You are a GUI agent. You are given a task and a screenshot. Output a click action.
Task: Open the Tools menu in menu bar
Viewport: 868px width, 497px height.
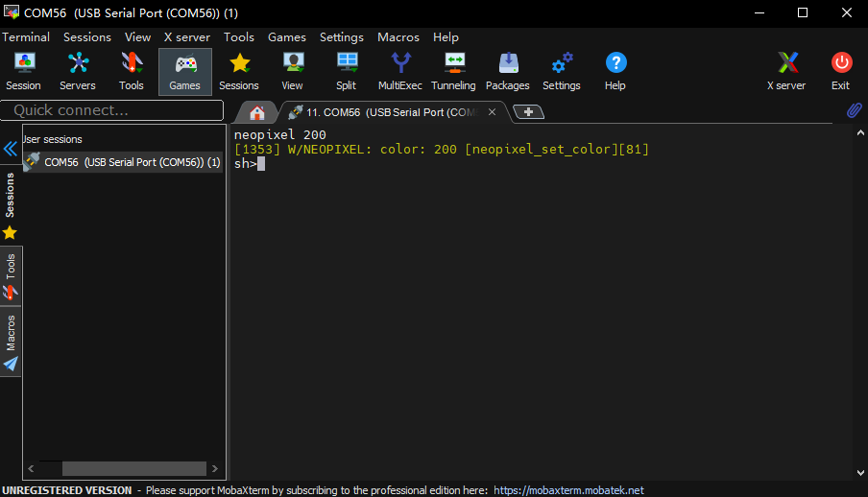click(238, 37)
